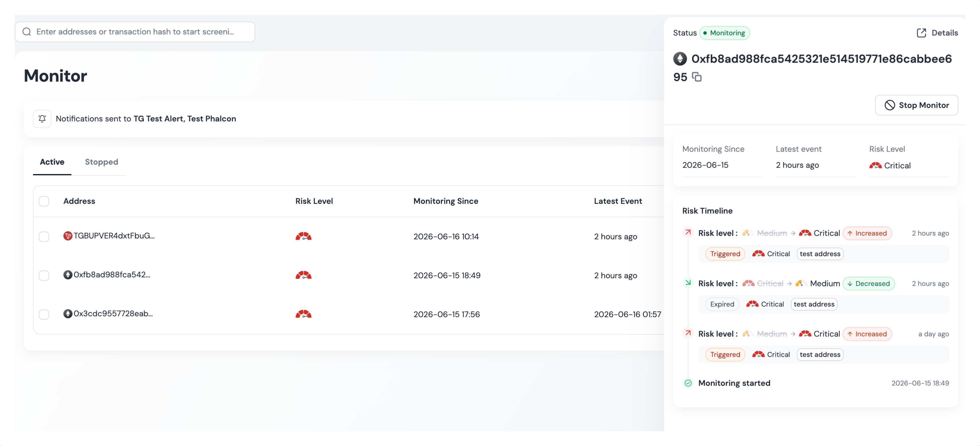Click the Latest Event column header
The height and width of the screenshot is (446, 980).
618,201
